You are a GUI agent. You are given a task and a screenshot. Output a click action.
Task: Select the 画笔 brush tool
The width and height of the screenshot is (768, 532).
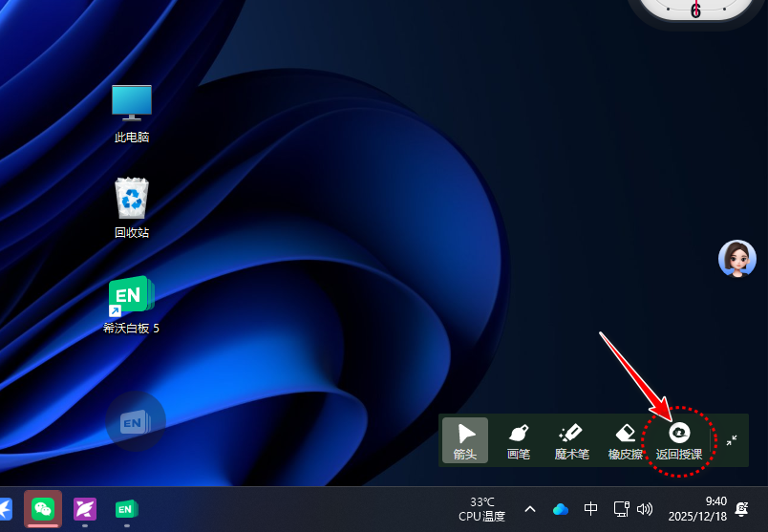coord(518,440)
